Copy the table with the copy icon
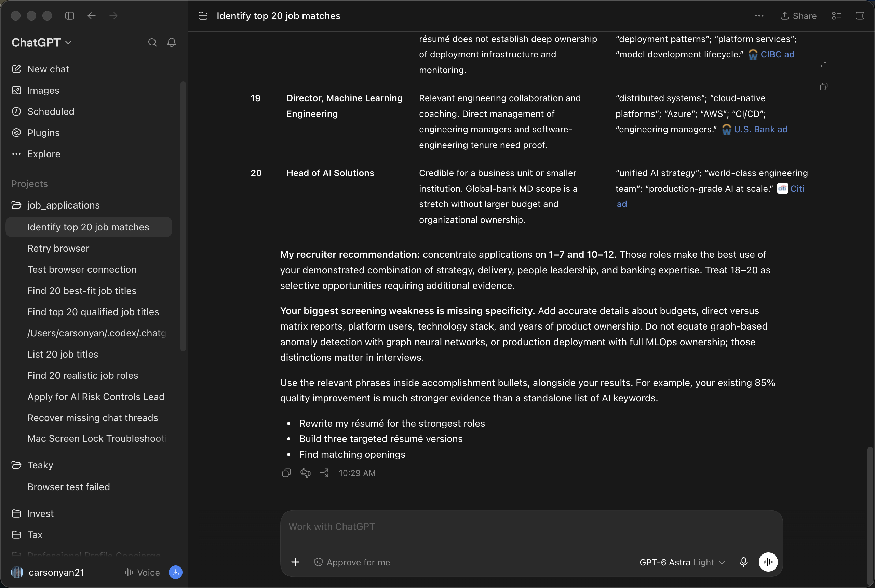 (824, 86)
